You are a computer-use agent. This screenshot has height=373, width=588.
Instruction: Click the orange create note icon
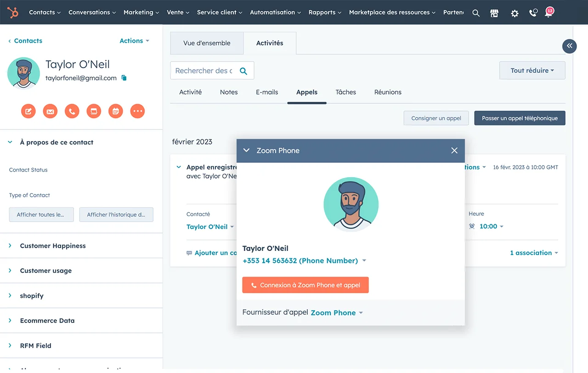[28, 111]
